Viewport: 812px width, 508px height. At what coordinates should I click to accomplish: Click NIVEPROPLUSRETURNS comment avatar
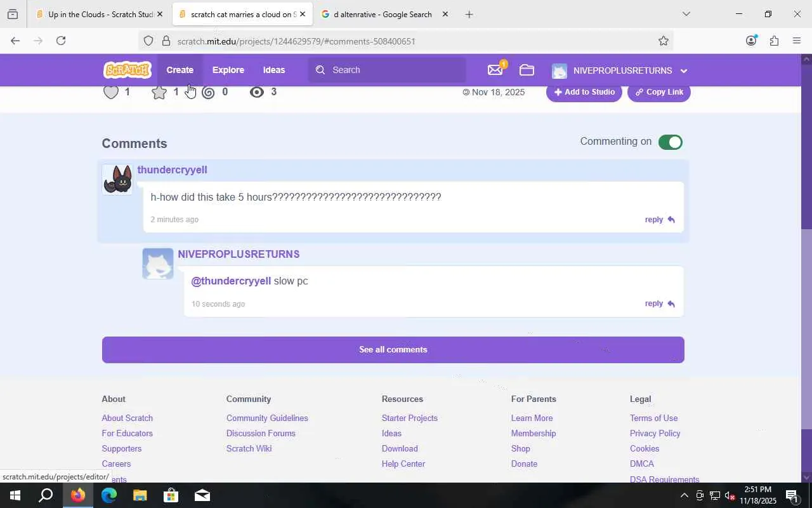158,264
